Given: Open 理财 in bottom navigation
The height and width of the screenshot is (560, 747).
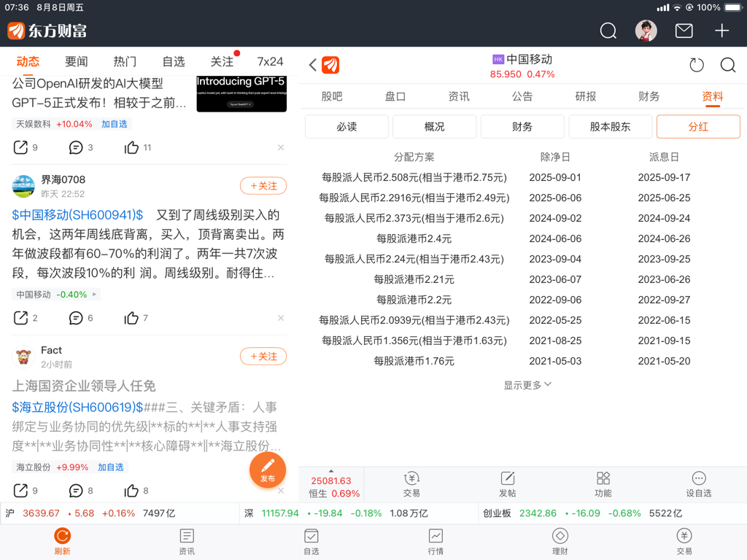Looking at the screenshot, I should (560, 542).
